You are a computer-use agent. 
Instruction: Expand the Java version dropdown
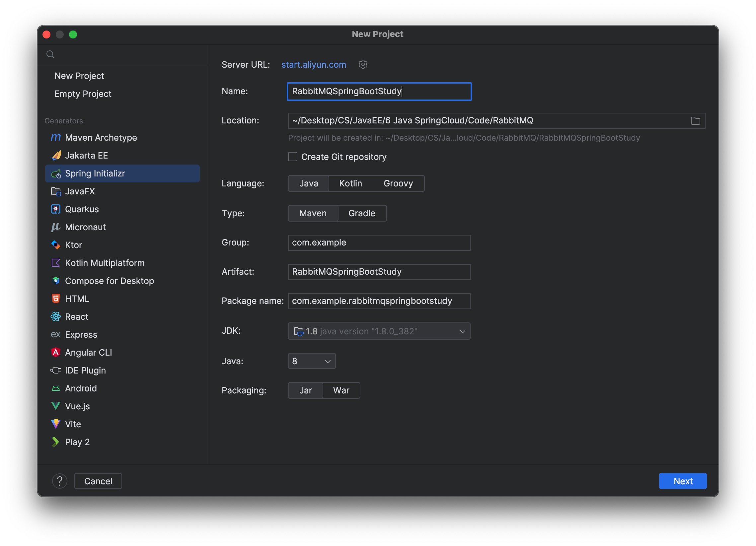coord(311,361)
